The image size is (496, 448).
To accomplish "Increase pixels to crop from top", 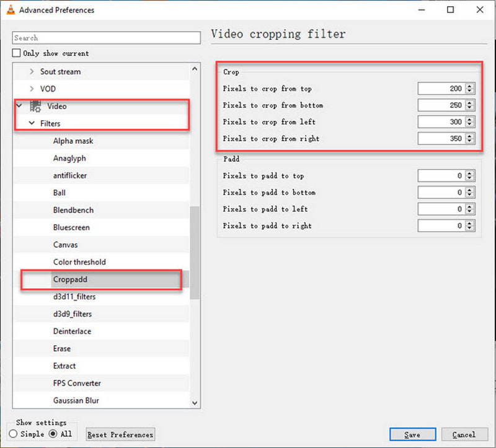I will pyautogui.click(x=470, y=86).
